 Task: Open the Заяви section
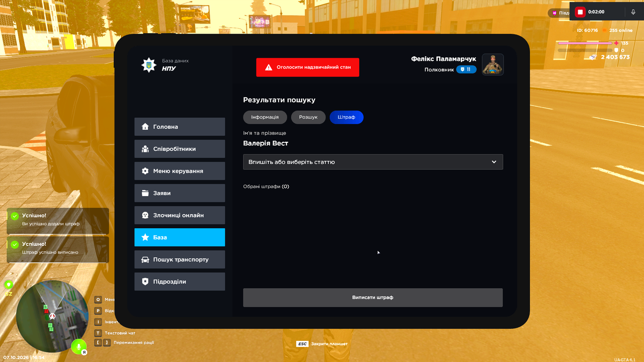click(x=180, y=193)
